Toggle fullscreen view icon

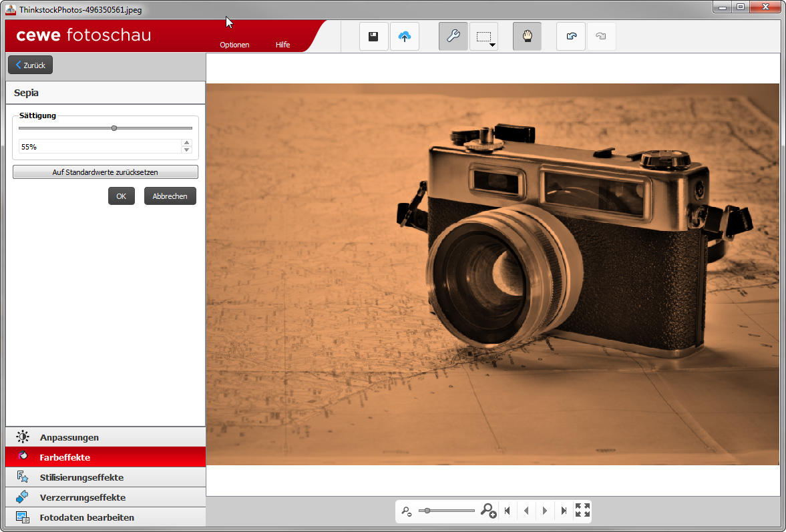click(582, 511)
